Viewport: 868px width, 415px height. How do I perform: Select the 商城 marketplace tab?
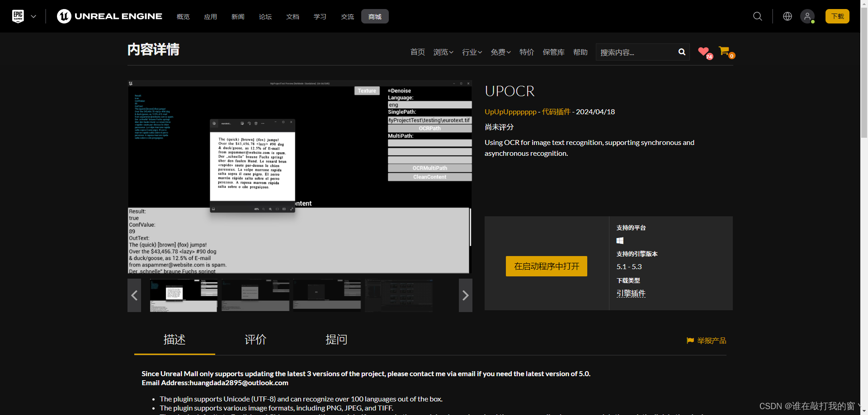(375, 16)
